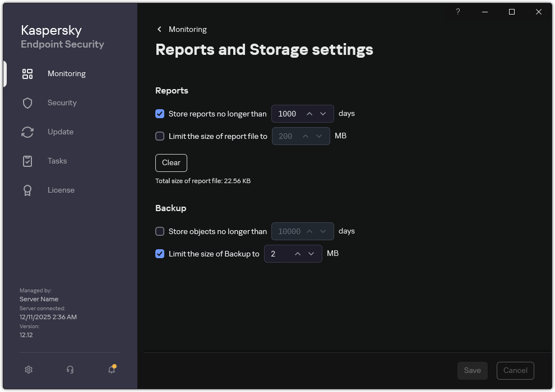Enable Limit the size of report file

click(160, 136)
